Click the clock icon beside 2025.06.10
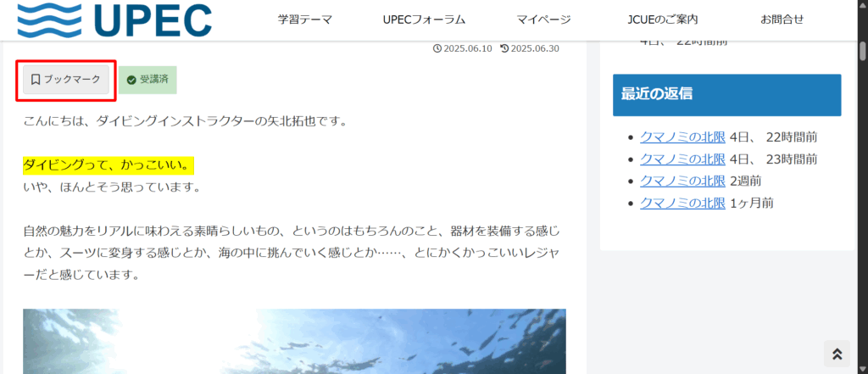868x374 pixels. (x=437, y=48)
